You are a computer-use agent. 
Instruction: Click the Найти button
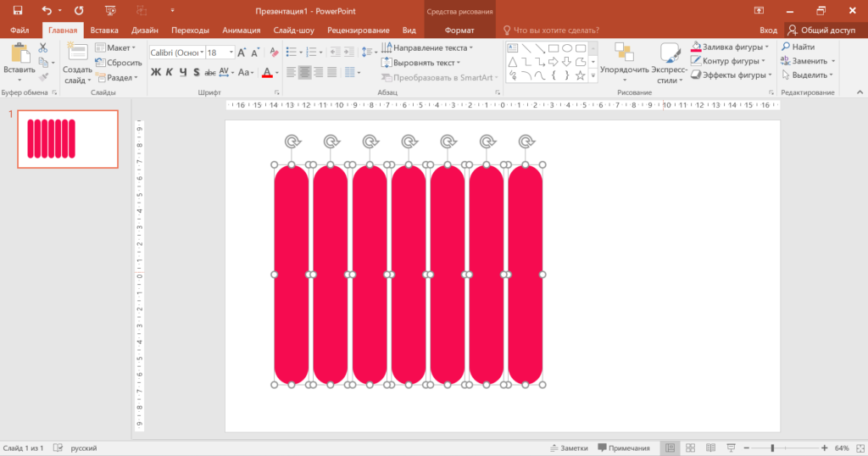point(798,47)
